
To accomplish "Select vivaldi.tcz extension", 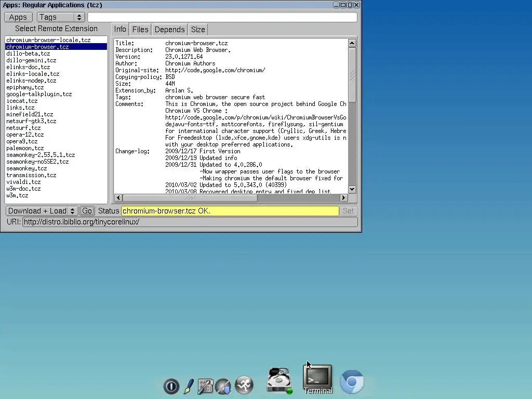I will [x=56, y=182].
